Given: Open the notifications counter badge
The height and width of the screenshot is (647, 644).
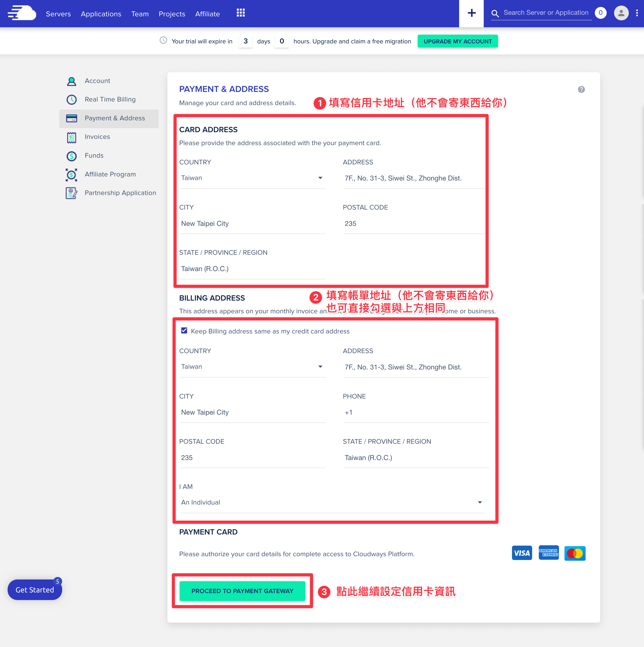Looking at the screenshot, I should point(600,13).
